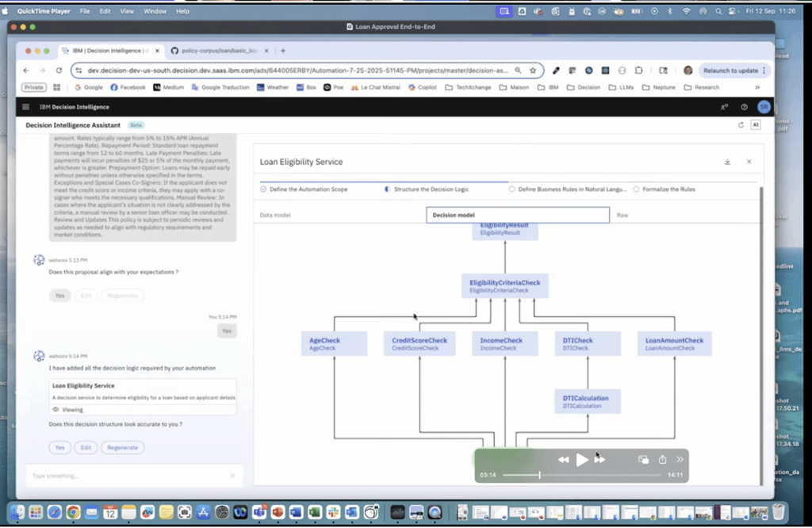812x528 pixels.
Task: Enable picture-in-picture in QuickTime controls
Action: click(x=643, y=460)
